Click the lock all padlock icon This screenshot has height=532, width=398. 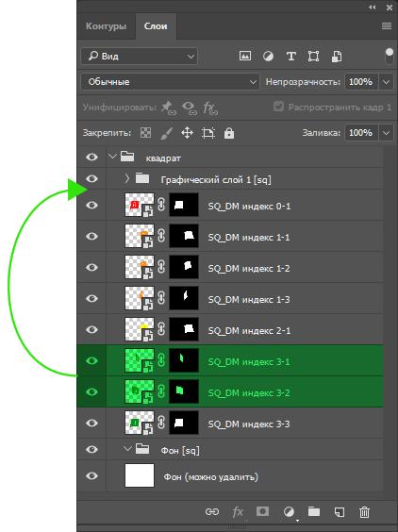(x=229, y=133)
